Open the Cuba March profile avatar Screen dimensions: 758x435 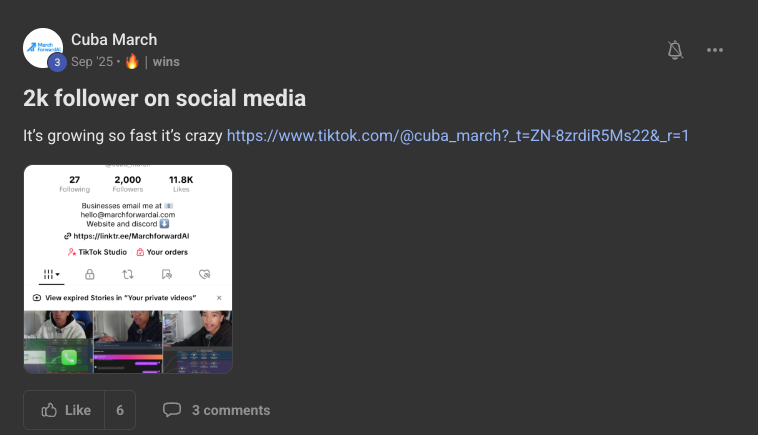point(43,46)
